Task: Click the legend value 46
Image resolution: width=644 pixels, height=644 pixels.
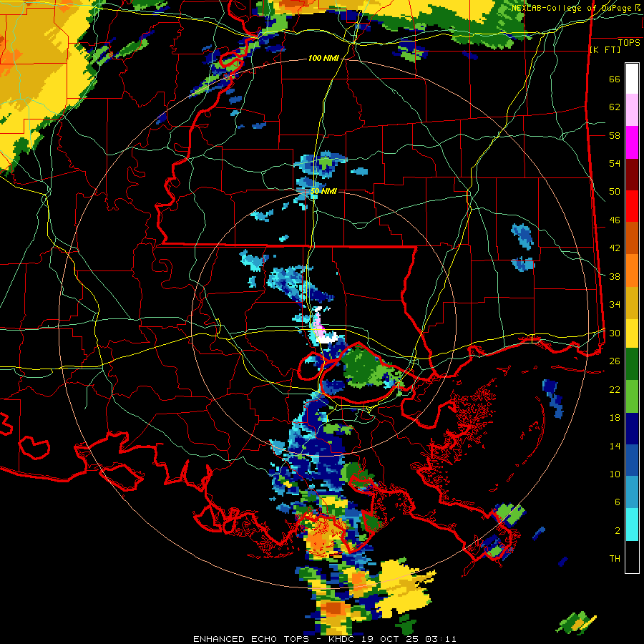Action: (615, 220)
